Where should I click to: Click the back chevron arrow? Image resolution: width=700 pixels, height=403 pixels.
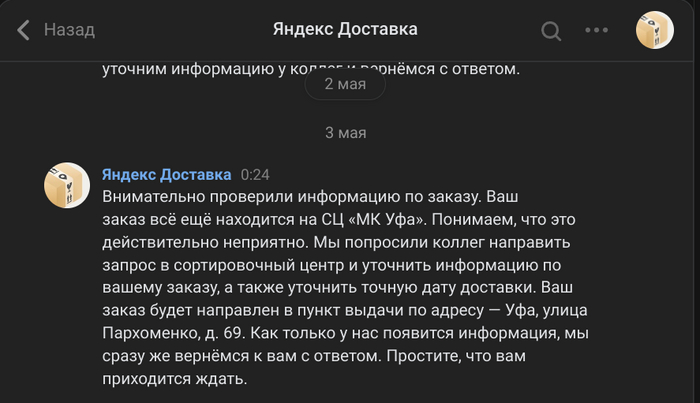24,30
